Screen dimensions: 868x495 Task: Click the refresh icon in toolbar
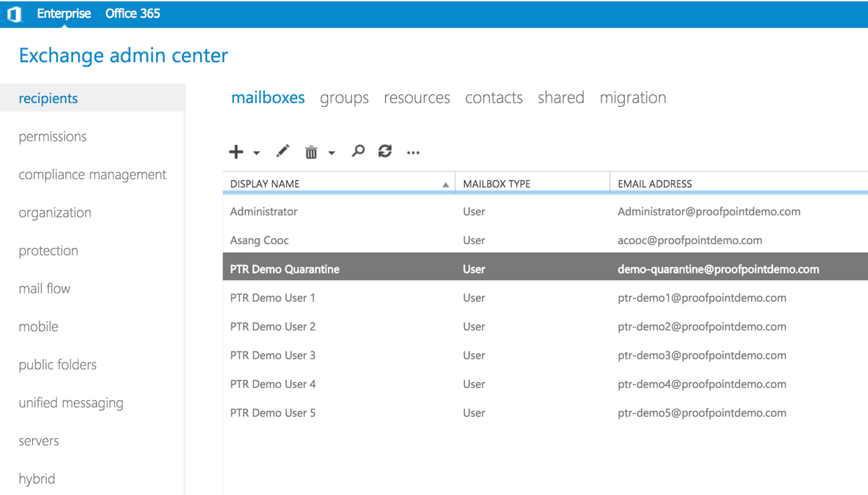(385, 152)
